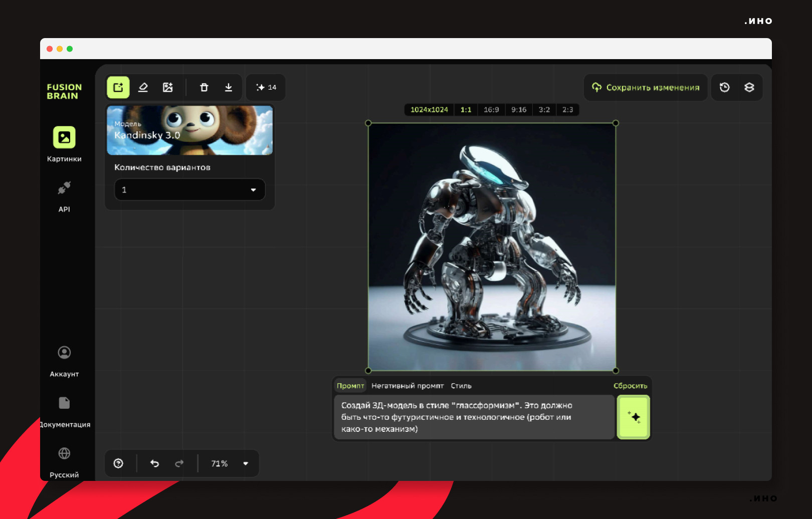Click into the prompt text field
The width and height of the screenshot is (812, 519).
pyautogui.click(x=474, y=417)
